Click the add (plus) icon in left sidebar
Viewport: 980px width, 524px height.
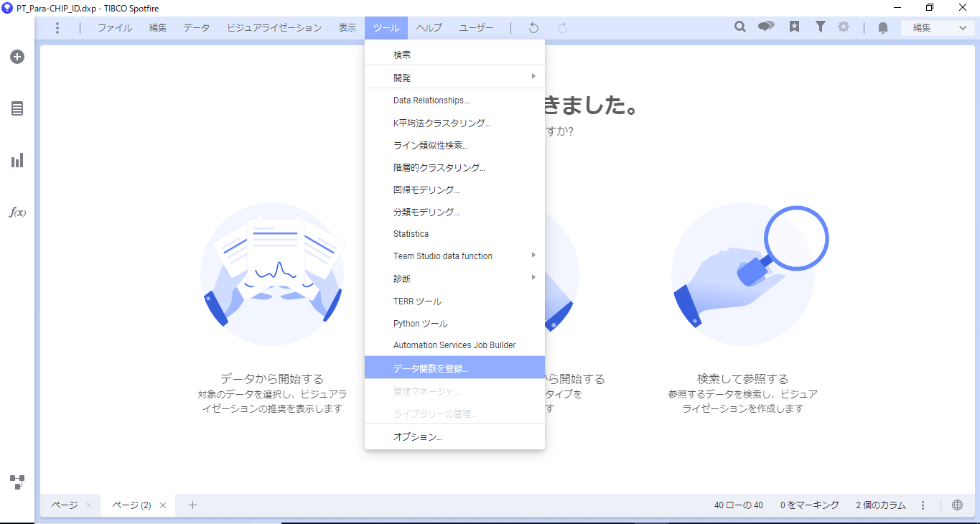click(x=17, y=57)
